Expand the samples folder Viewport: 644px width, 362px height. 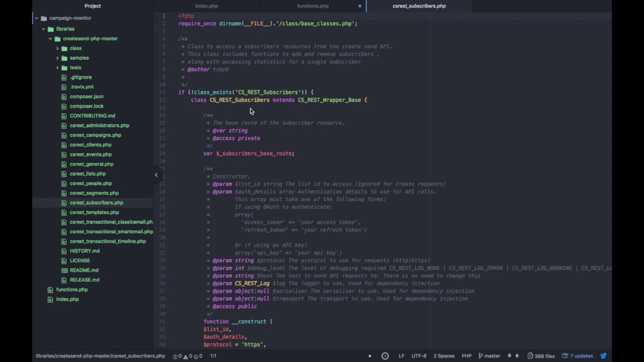pos(57,58)
